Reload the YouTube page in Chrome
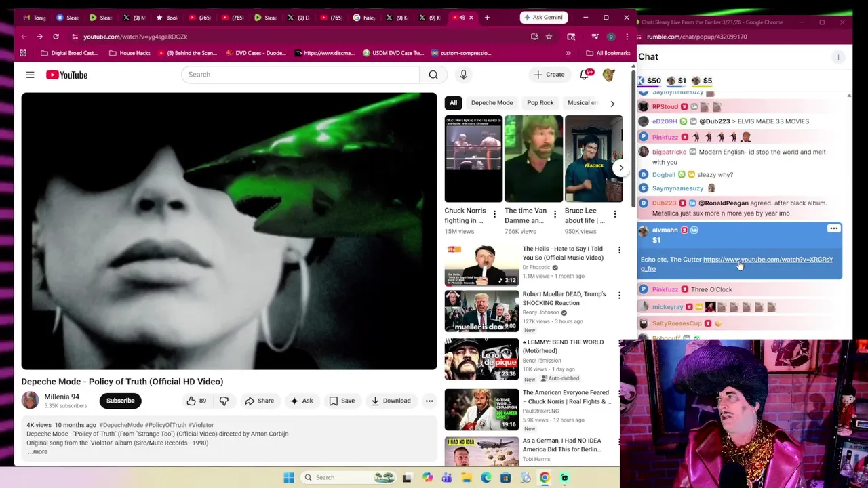The width and height of the screenshot is (868, 488). click(x=56, y=37)
